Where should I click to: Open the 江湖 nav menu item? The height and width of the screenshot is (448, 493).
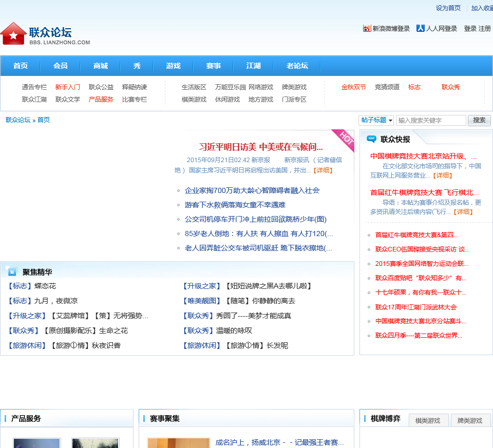[x=253, y=66]
